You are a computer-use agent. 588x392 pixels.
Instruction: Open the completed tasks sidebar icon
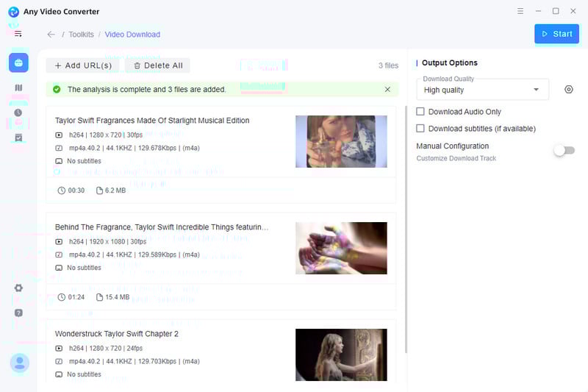pyautogui.click(x=18, y=138)
